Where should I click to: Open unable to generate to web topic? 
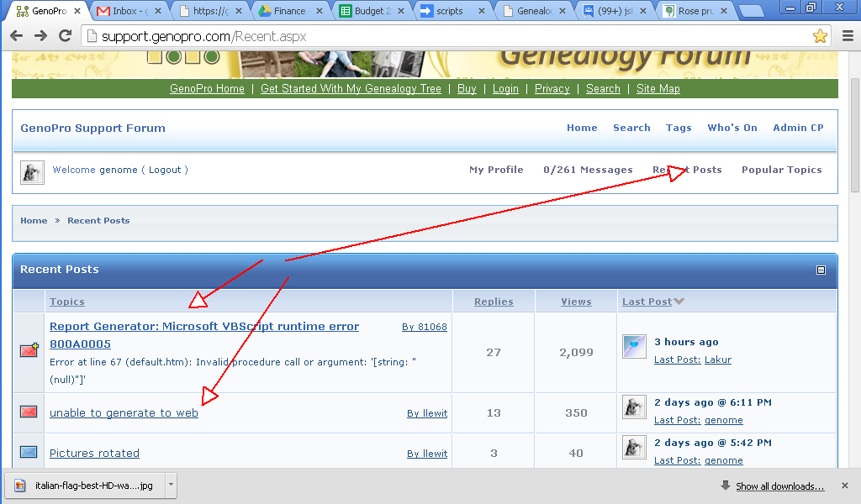pos(124,412)
